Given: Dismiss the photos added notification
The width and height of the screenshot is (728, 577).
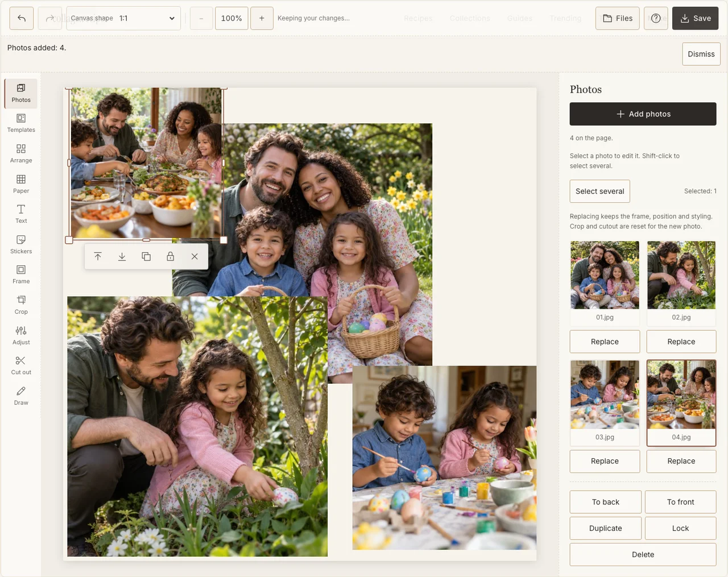Looking at the screenshot, I should pos(701,54).
